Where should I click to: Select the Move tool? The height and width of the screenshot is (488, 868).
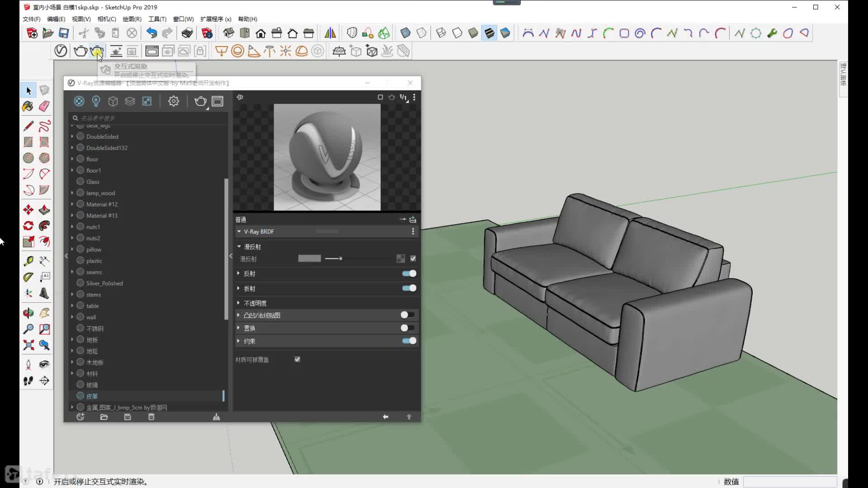pos(28,210)
